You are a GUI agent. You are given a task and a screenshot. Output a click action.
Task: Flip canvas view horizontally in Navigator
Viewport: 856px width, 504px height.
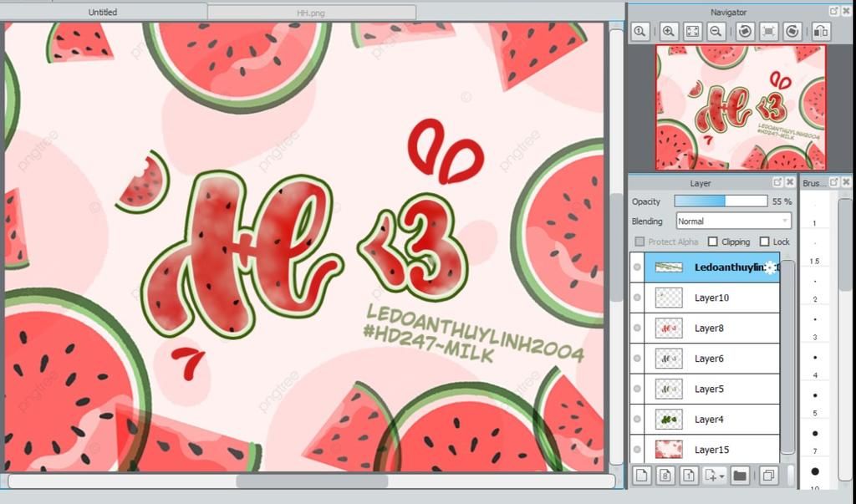[x=821, y=31]
